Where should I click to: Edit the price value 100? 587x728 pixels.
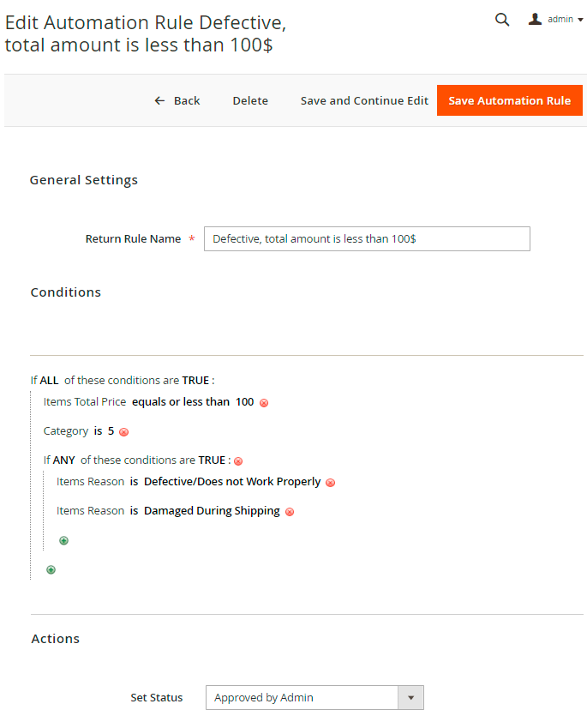245,402
